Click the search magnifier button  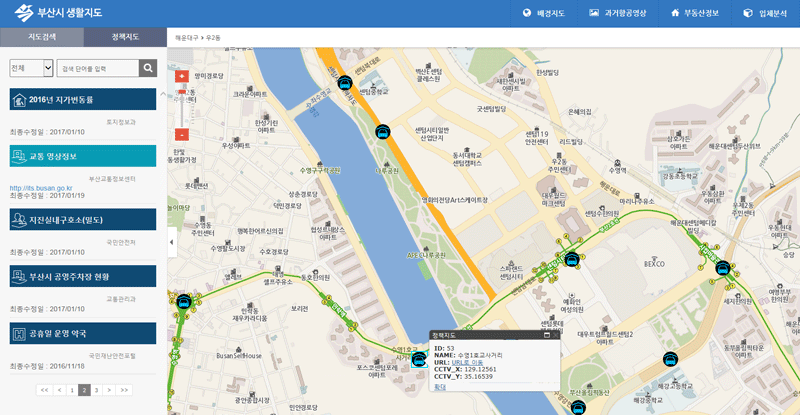pyautogui.click(x=148, y=68)
